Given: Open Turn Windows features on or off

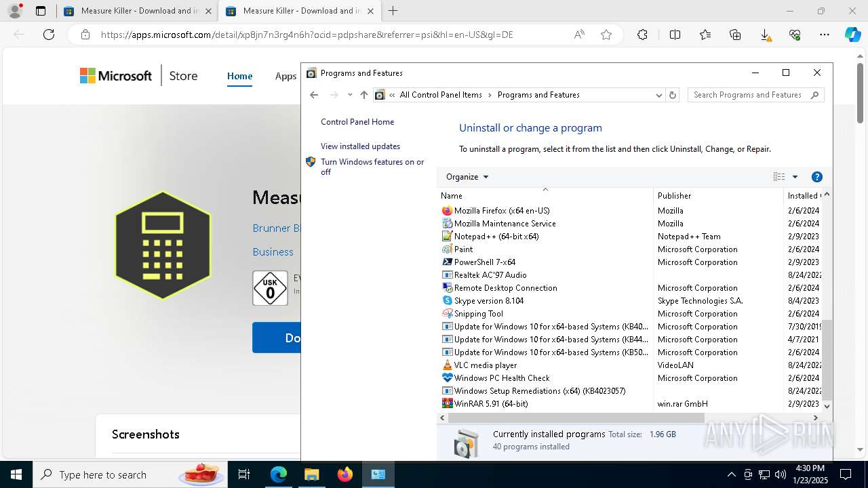Looking at the screenshot, I should tap(372, 167).
